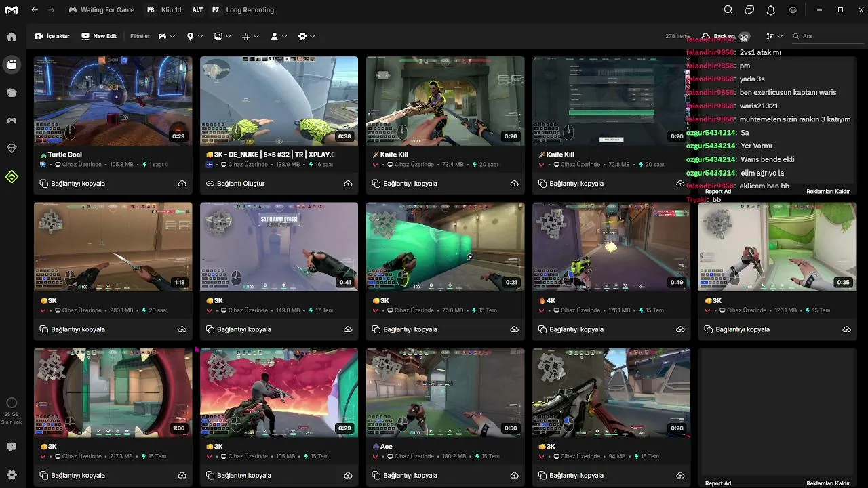Click Report Ad below the chat overlay
Viewport: 868px width, 488px height.
click(x=718, y=192)
